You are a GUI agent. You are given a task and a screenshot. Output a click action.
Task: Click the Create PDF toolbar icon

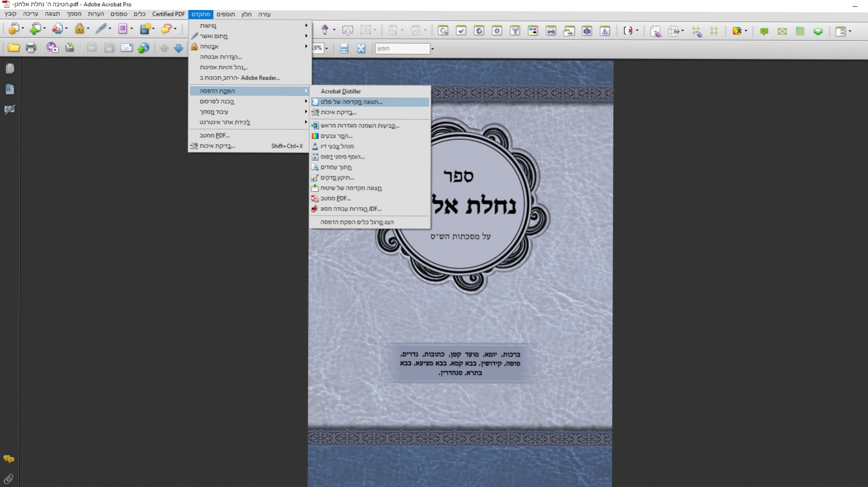click(13, 29)
